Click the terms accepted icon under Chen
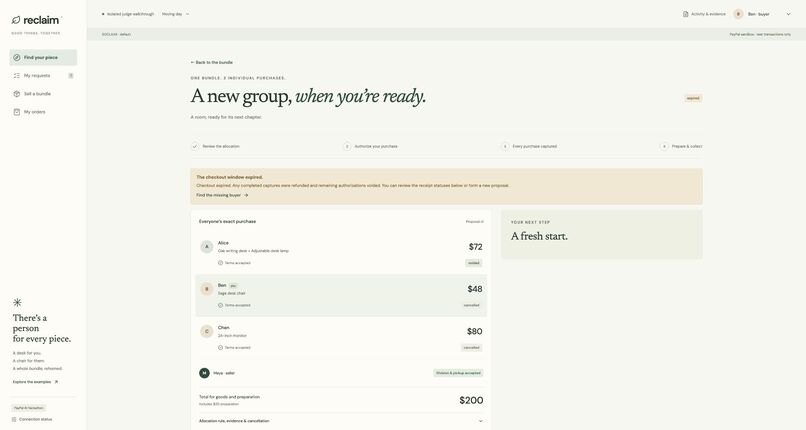 221,348
